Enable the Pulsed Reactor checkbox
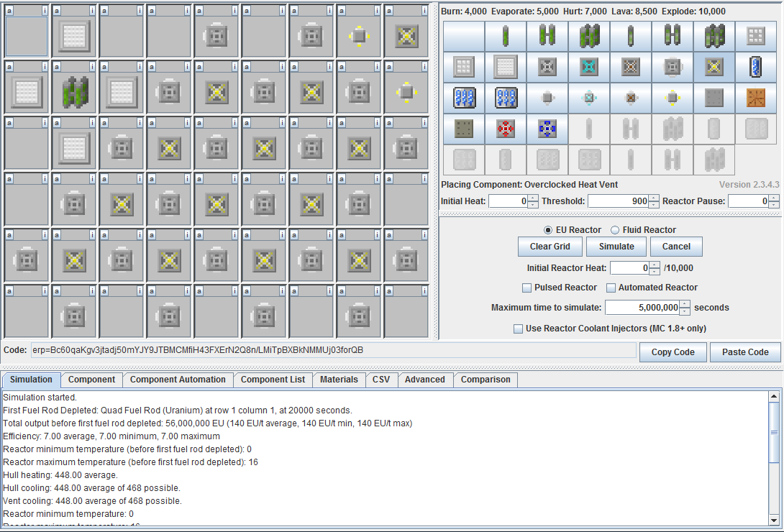Screen dimensions: 784x532 [528, 288]
